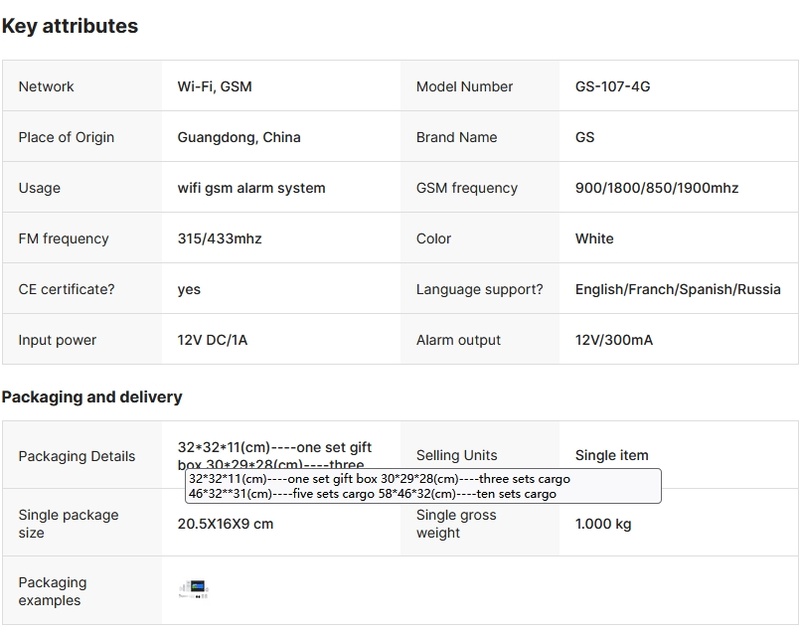The image size is (800, 632).
Task: Click the Guangdong, China origin value
Action: (239, 137)
